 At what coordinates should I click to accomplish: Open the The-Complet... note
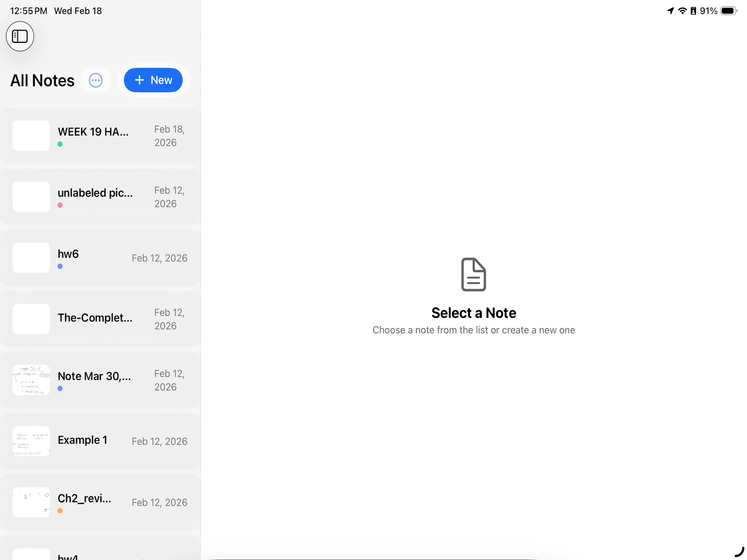pyautogui.click(x=100, y=319)
